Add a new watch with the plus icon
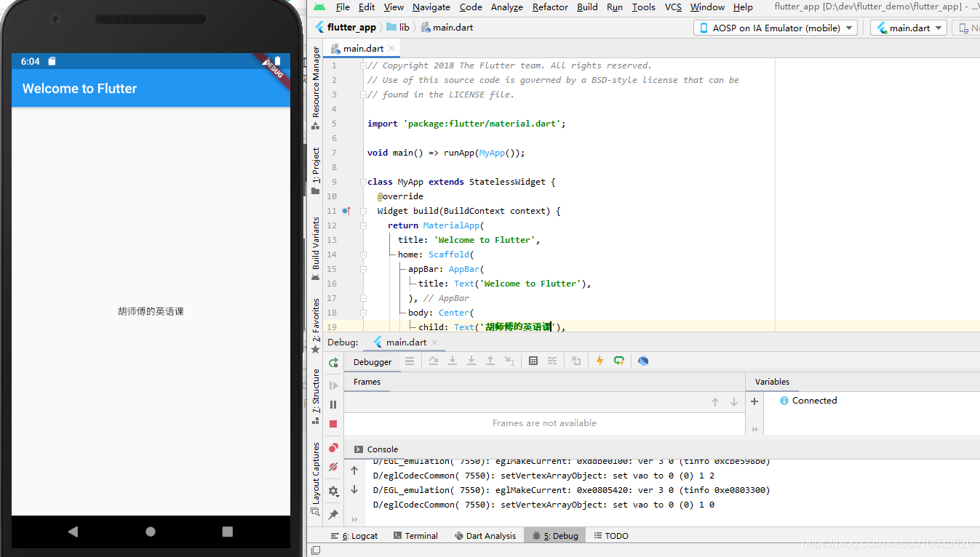This screenshot has width=980, height=557. (754, 401)
